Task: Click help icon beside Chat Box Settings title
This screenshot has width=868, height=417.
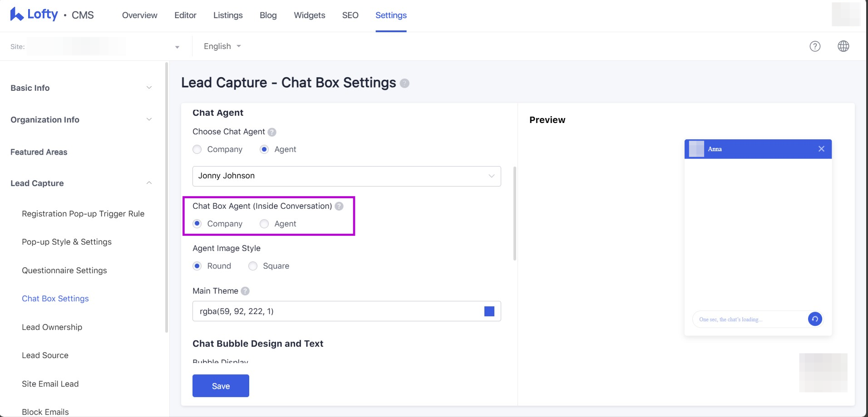Action: pos(404,83)
